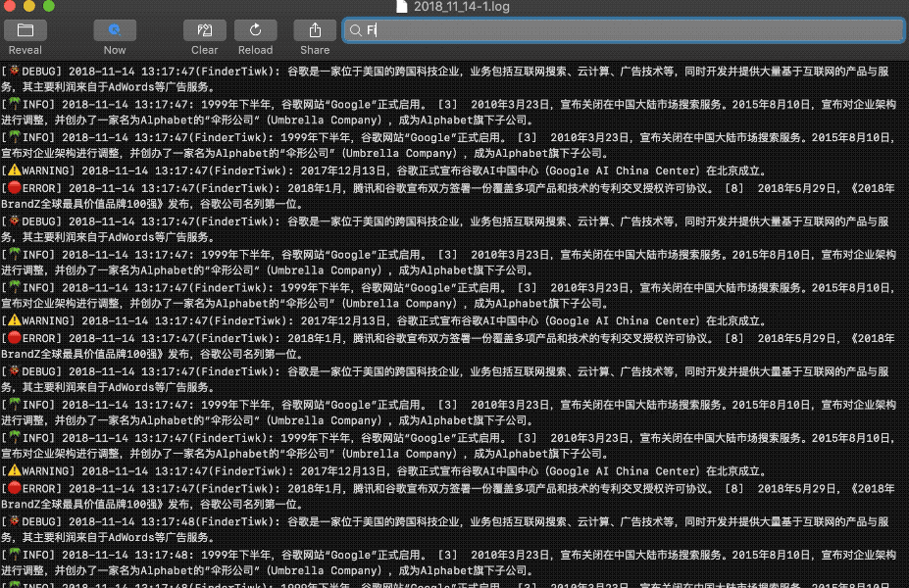Click the window title 2018_11_14-1.log
This screenshot has height=588, width=909.
pos(462,7)
